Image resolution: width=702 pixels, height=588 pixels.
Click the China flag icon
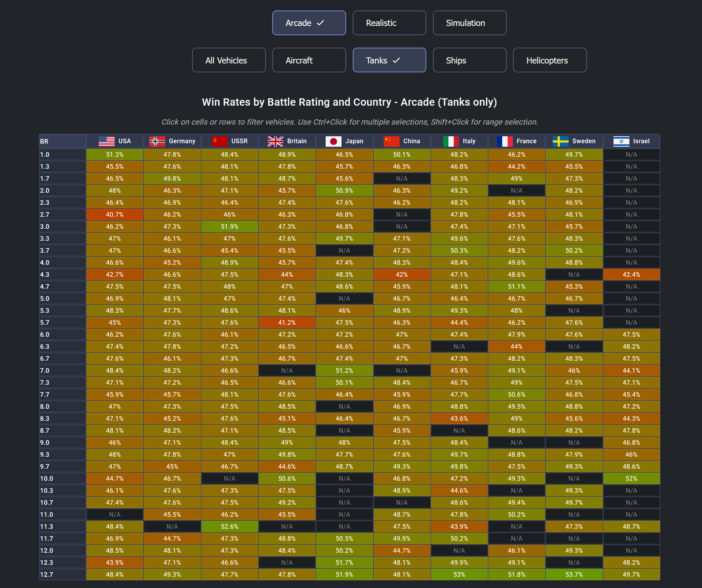pyautogui.click(x=391, y=141)
